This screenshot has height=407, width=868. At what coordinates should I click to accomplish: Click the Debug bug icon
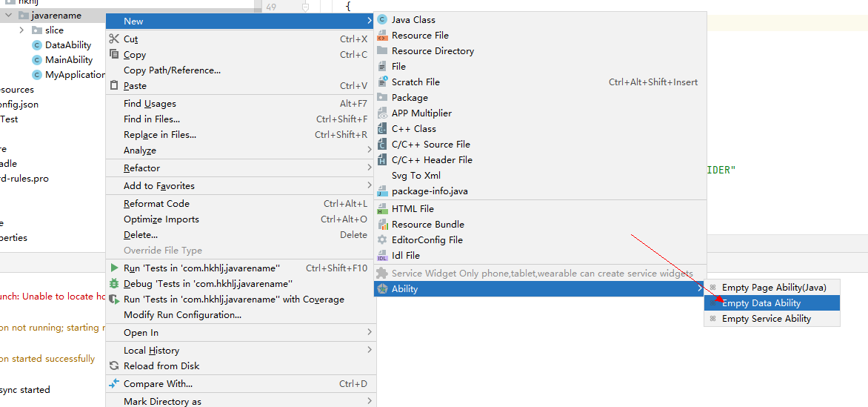point(114,283)
